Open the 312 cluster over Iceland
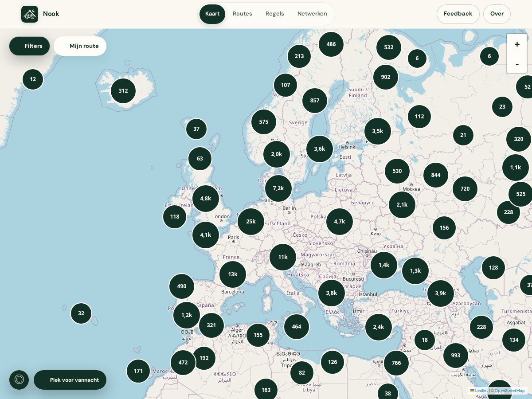532x399 pixels. tap(123, 91)
